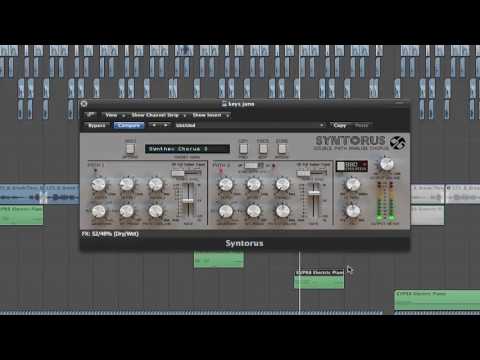Open the View dropdown menu

coord(114,115)
